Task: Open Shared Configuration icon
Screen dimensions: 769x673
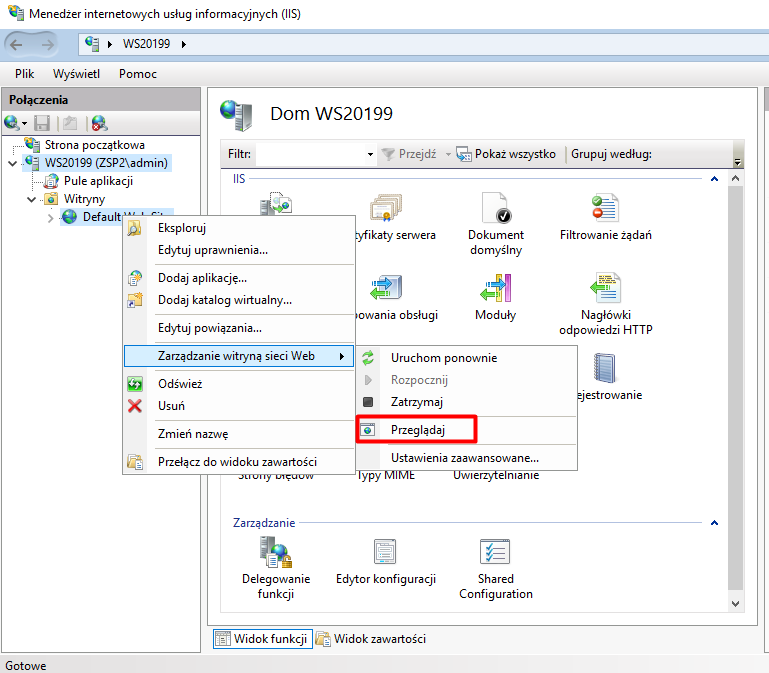Action: point(495,553)
